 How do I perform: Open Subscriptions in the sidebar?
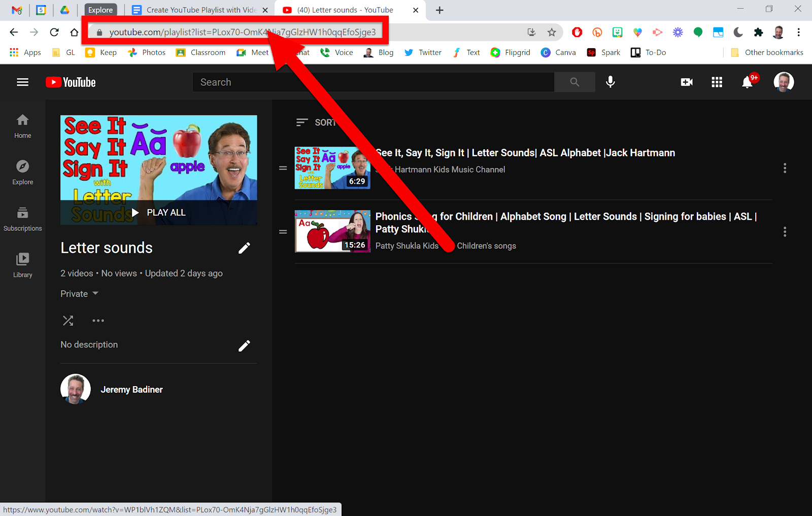(23, 219)
